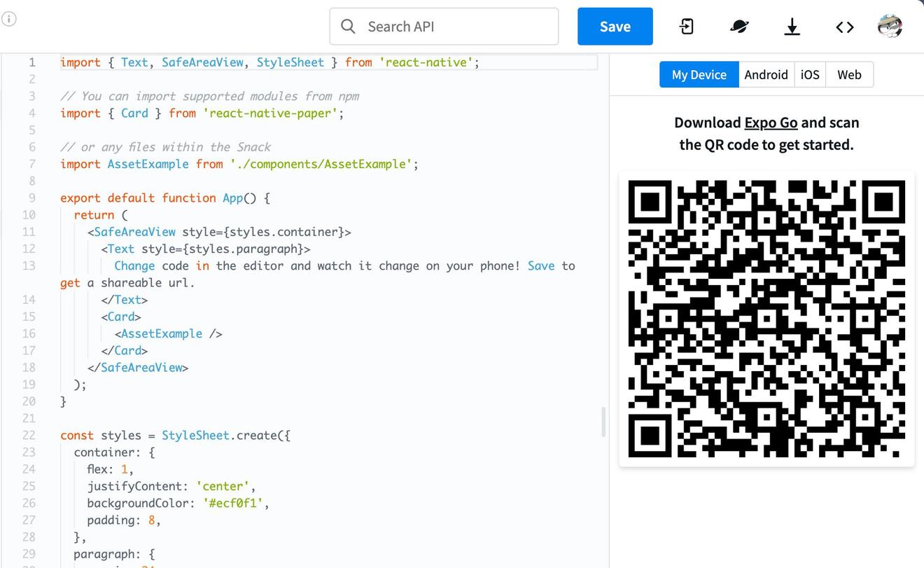Viewport: 924px width, 568px height.
Task: Click the magnifier icon in Search API
Action: coord(348,27)
